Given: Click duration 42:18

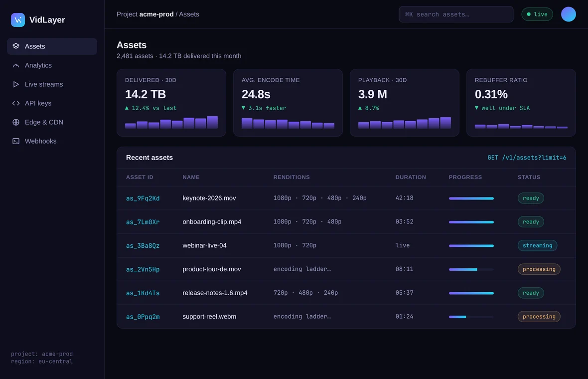Looking at the screenshot, I should pos(404,198).
